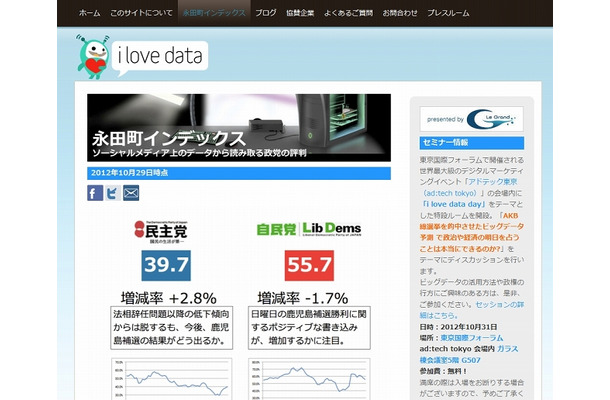
Task: Click the 自民党 Lib Dems logo
Action: [309, 229]
